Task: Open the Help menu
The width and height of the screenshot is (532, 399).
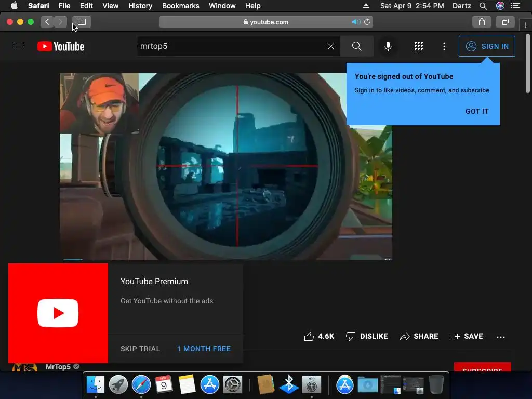Action: coord(253,6)
